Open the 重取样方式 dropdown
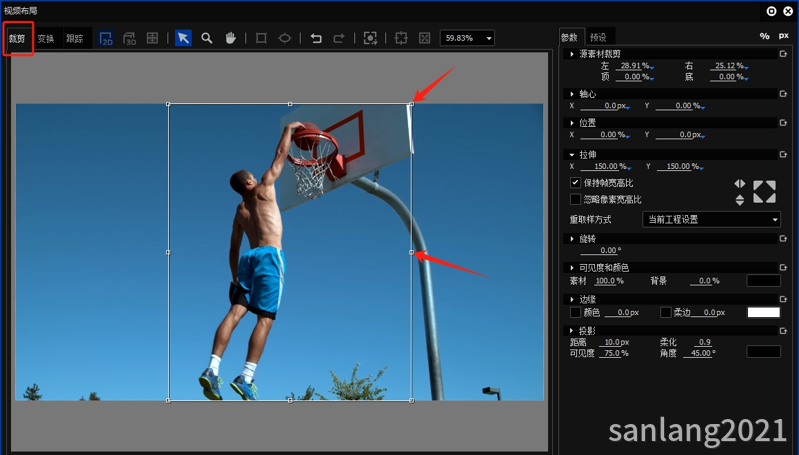This screenshot has height=455, width=799. 711,219
